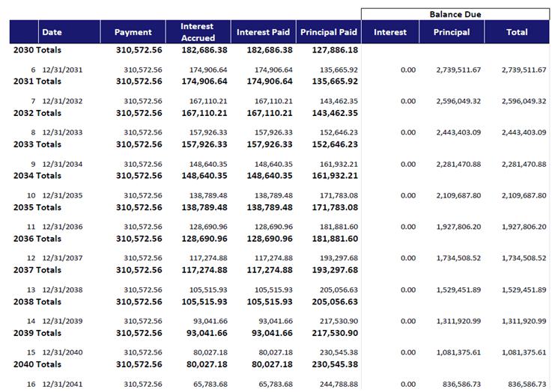Click payment number 12 row index

31,258
